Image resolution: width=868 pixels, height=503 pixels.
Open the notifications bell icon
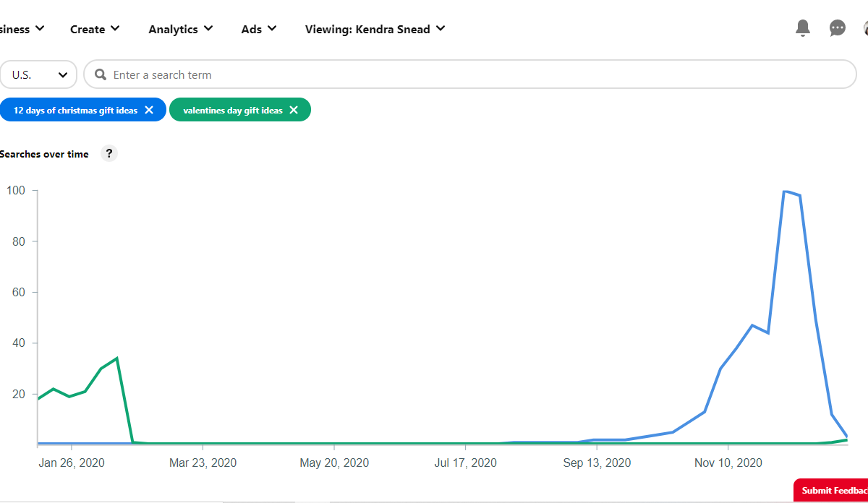[802, 28]
